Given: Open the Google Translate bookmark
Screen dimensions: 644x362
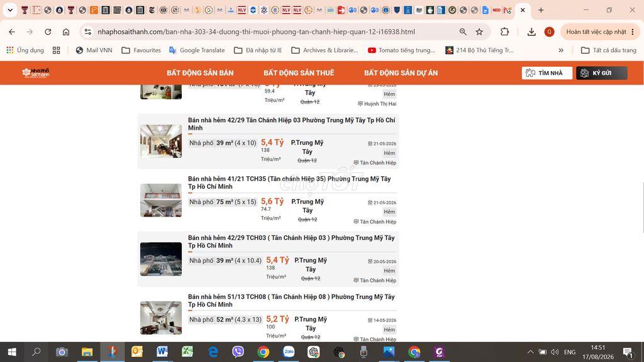Looking at the screenshot, I should (197, 50).
